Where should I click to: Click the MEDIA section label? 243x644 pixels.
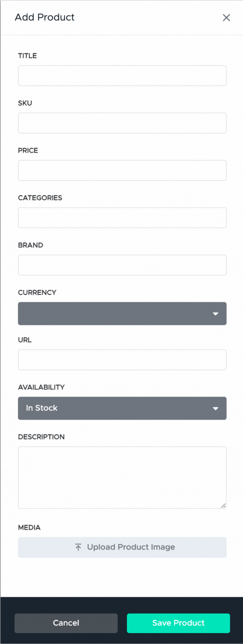(29, 527)
